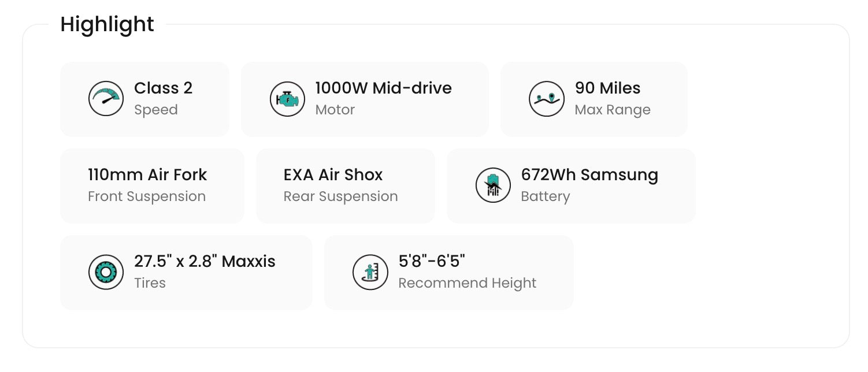Screen dimensions: 868x372
Task: Click the battery icon beside 672Wh Samsung
Action: (x=493, y=185)
